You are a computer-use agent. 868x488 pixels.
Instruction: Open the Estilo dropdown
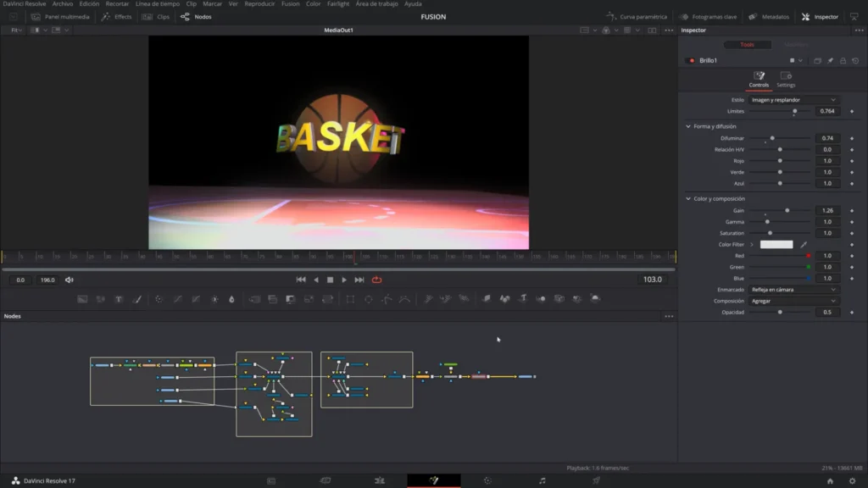click(x=793, y=100)
